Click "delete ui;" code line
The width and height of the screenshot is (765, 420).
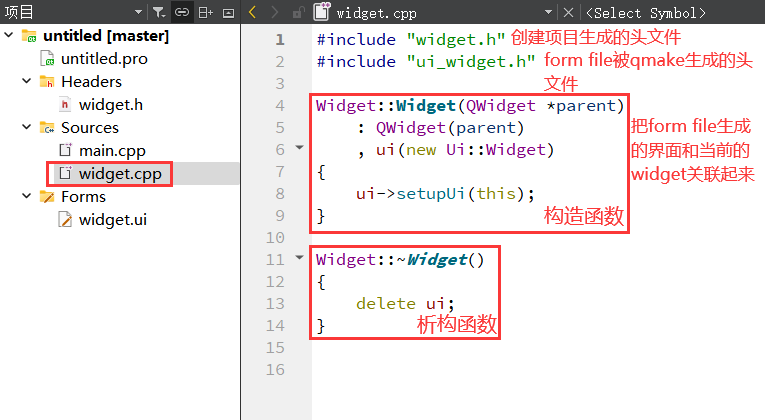(405, 303)
